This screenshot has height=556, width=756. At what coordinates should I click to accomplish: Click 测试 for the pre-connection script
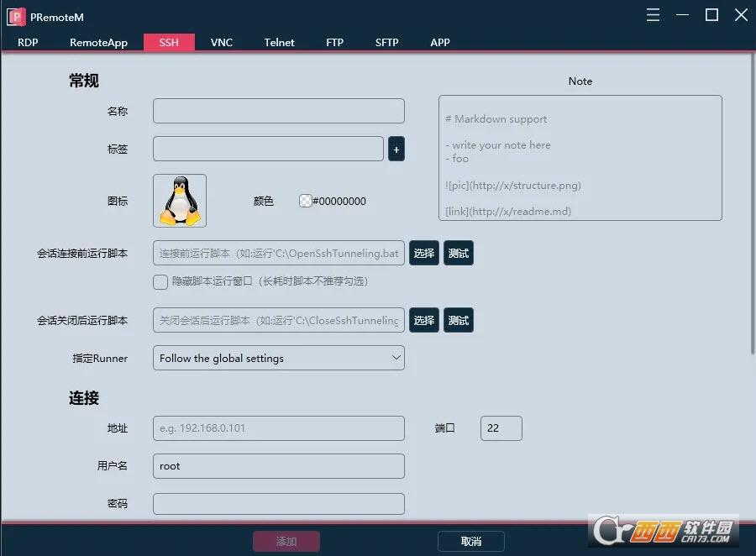(459, 253)
